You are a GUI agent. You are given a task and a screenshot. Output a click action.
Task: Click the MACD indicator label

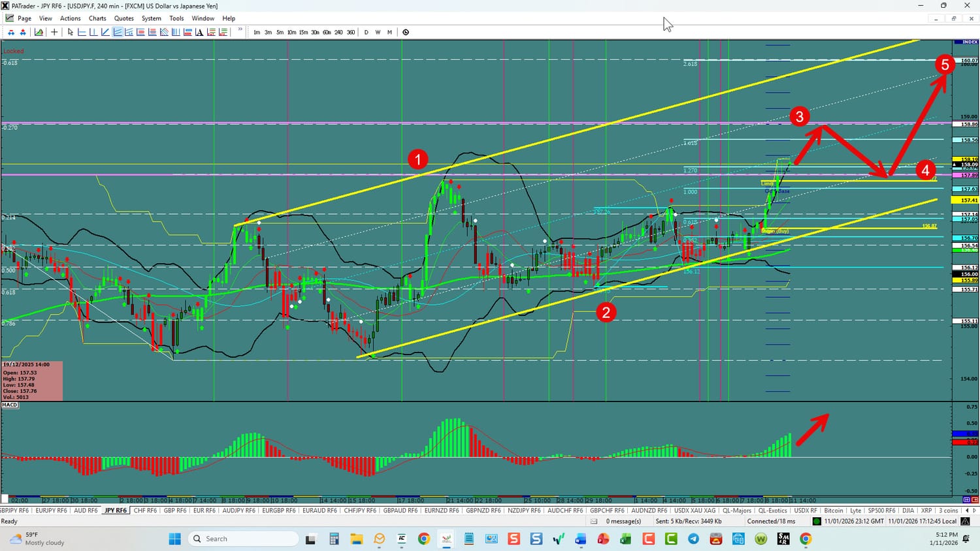(10, 405)
